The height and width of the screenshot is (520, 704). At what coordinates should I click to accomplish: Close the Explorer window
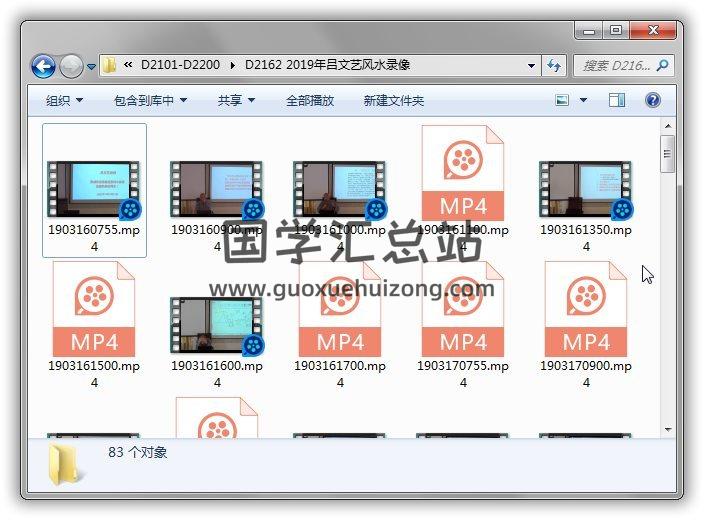point(653,31)
